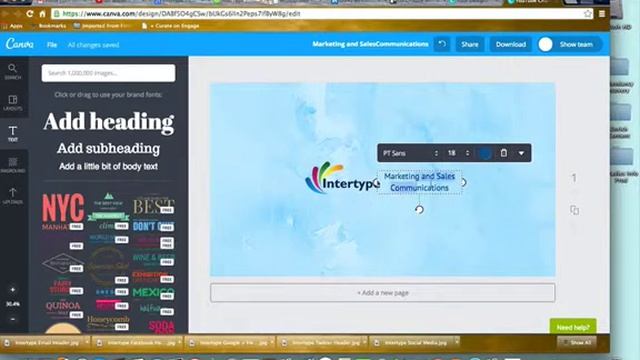Open Apps shortcut in bookmarks bar
Image resolution: width=640 pixels, height=360 pixels.
[x=12, y=26]
